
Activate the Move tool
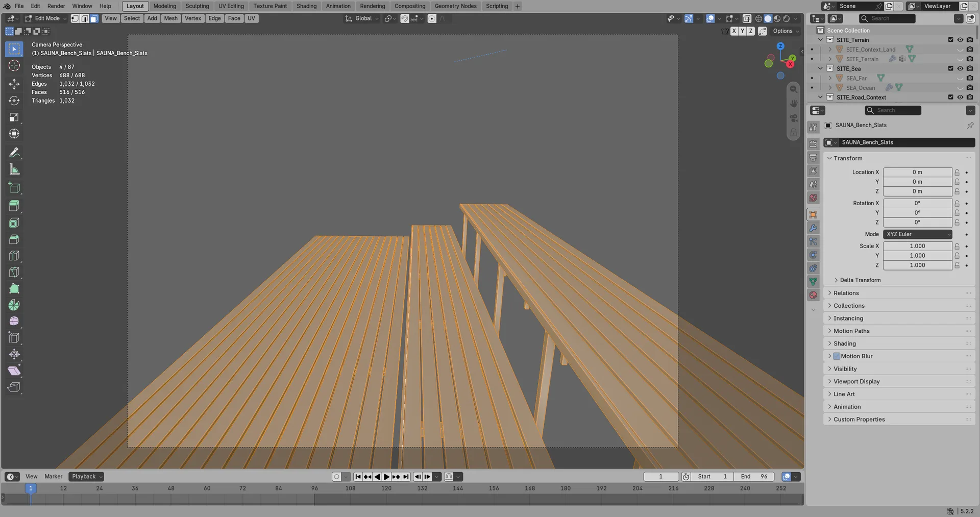(14, 84)
